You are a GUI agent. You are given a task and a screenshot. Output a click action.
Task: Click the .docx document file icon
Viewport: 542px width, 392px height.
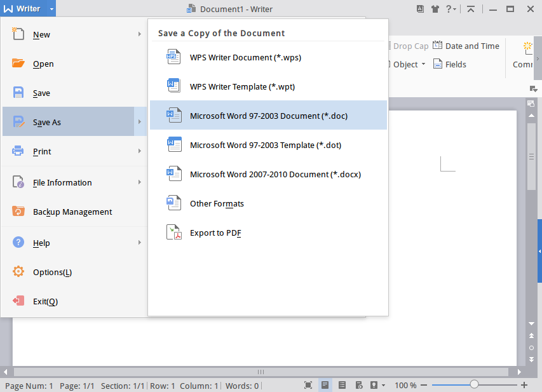coord(174,173)
